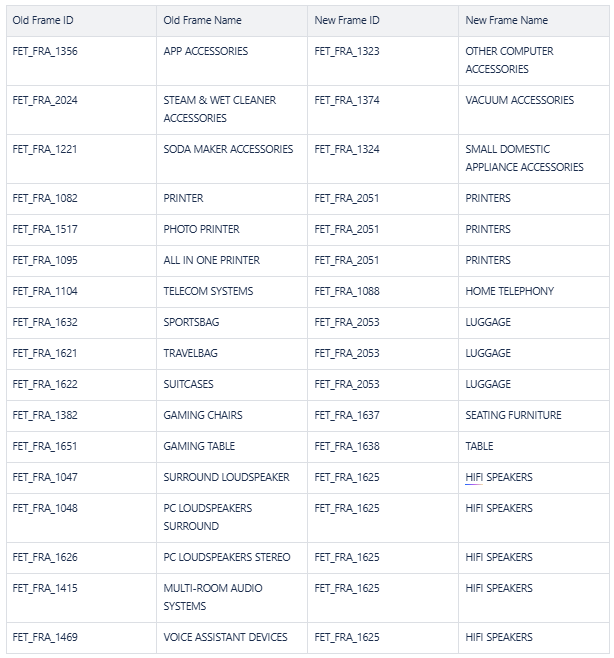Select the STEAM & WET CLEANER ACCESSORIES cell
The width and height of the screenshot is (614, 658).
[x=219, y=109]
